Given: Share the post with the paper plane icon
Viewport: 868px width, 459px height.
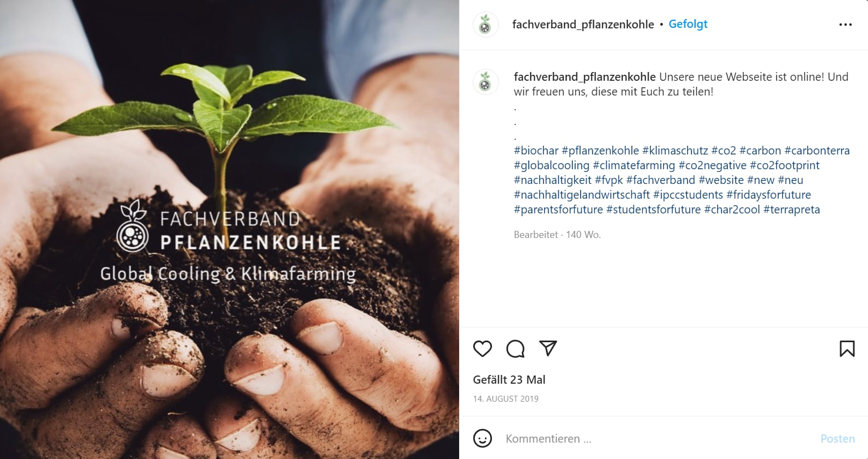Looking at the screenshot, I should coord(548,348).
